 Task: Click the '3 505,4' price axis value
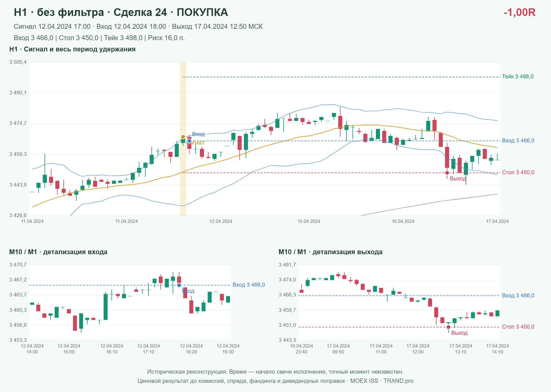point(18,62)
